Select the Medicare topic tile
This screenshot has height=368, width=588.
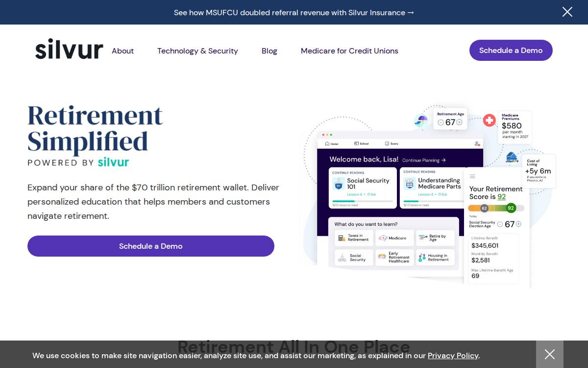click(394, 238)
